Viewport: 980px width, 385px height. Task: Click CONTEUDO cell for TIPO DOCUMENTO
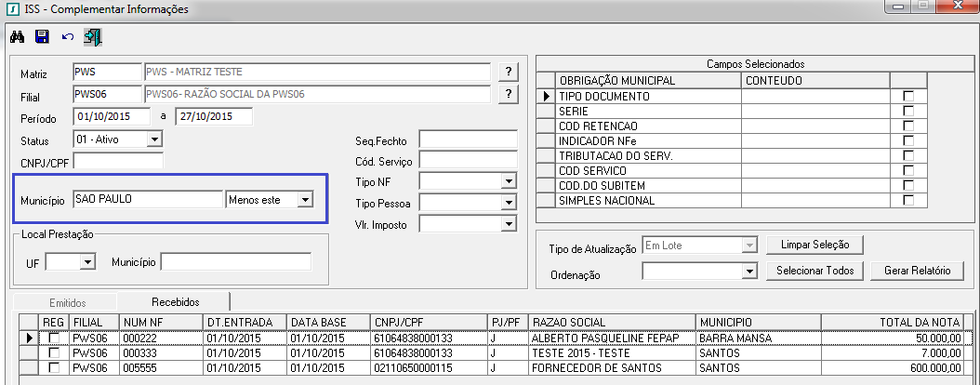[815, 97]
